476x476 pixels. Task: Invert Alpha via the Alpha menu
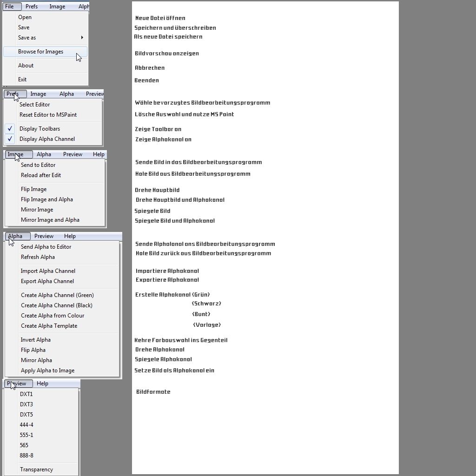click(36, 340)
